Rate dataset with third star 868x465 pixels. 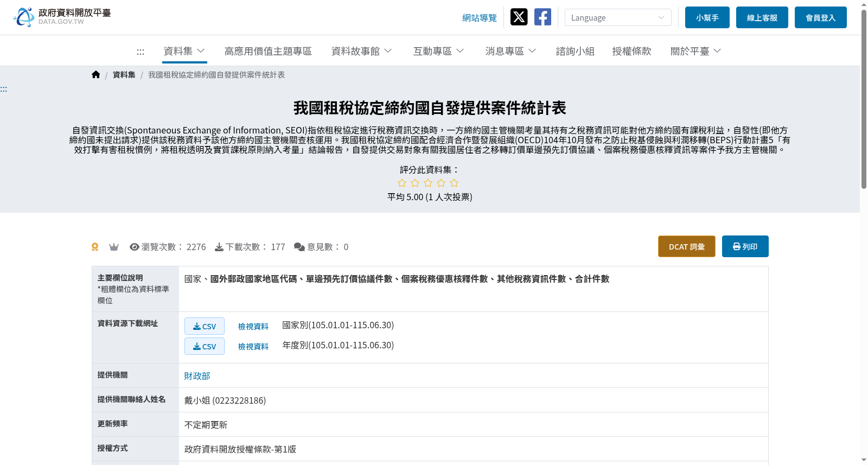click(x=428, y=183)
